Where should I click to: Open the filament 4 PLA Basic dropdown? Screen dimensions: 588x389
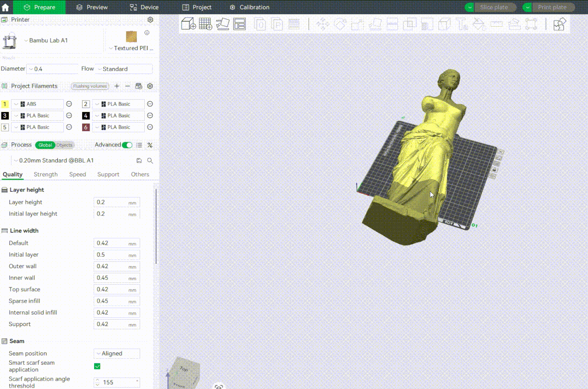pyautogui.click(x=119, y=116)
